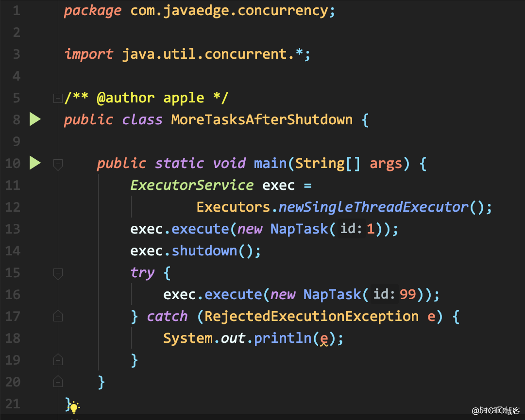Click the underlined variable e in println

point(324,339)
